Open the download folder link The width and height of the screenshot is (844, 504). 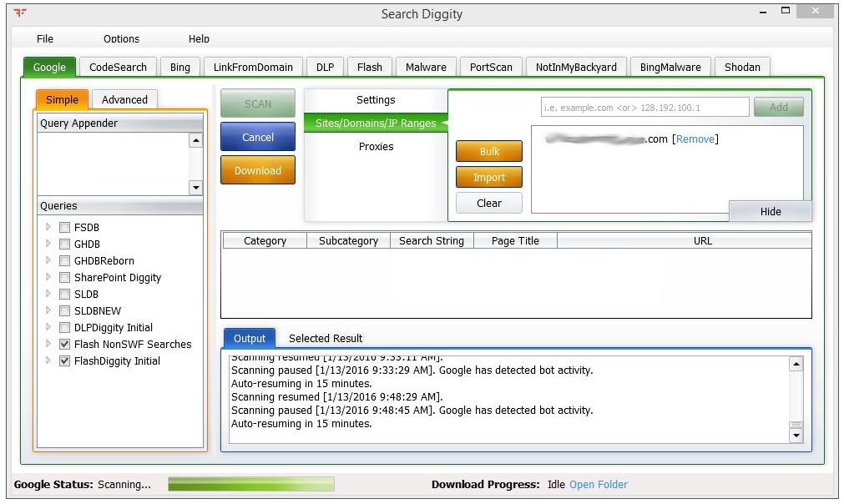[598, 484]
